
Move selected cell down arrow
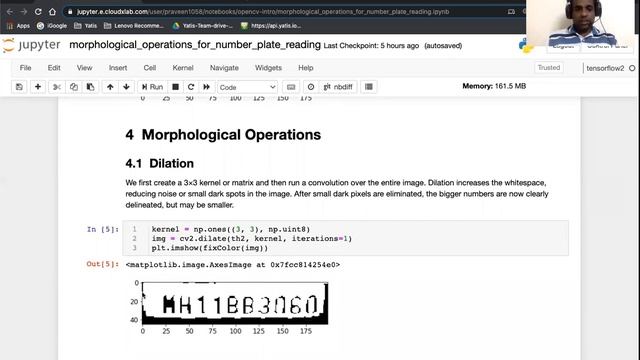pos(127,87)
